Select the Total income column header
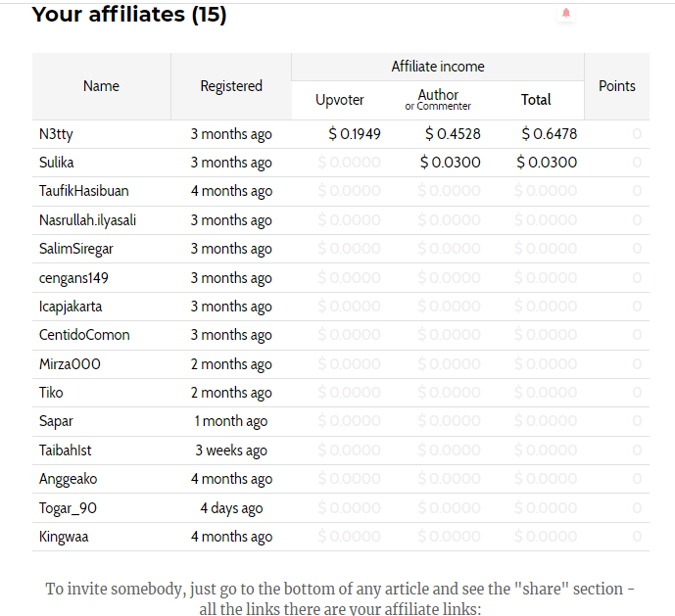The height and width of the screenshot is (616, 675). tap(536, 100)
